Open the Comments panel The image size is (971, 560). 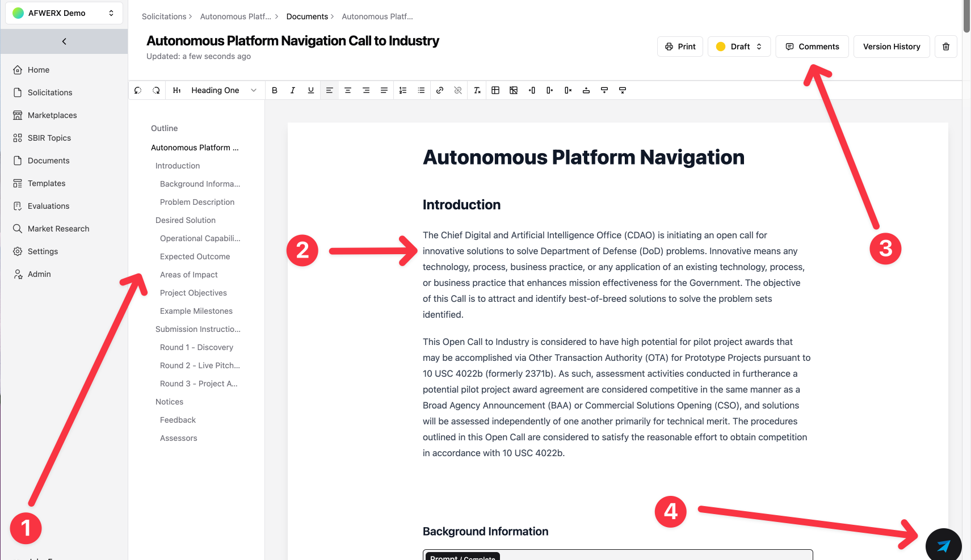812,47
